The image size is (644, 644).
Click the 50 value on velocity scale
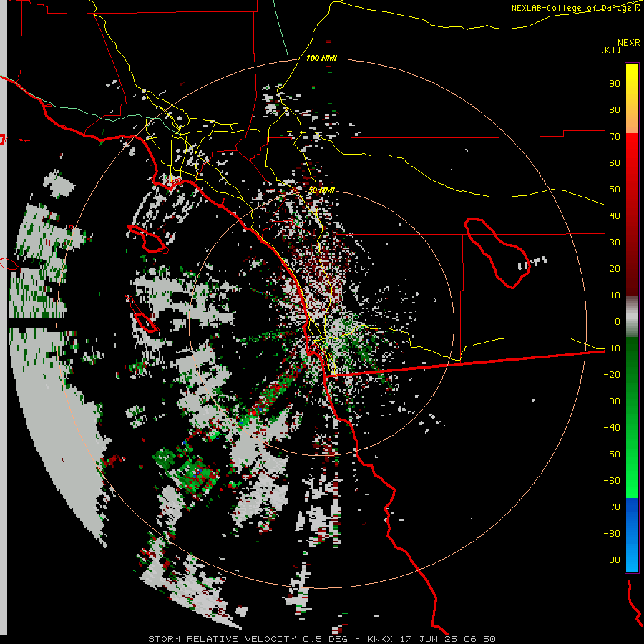coord(615,190)
